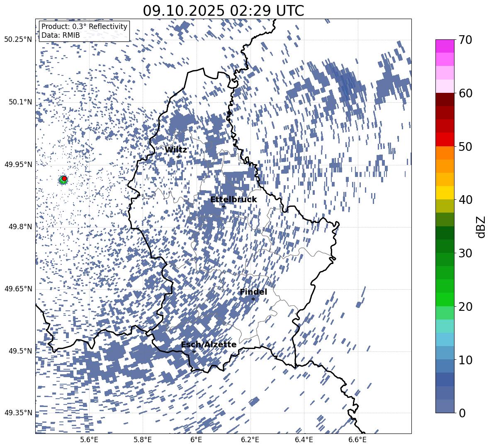The width and height of the screenshot is (491, 448).
Task: Click the title '09.10.2025 02:29 UTC'
Action: pos(223,11)
